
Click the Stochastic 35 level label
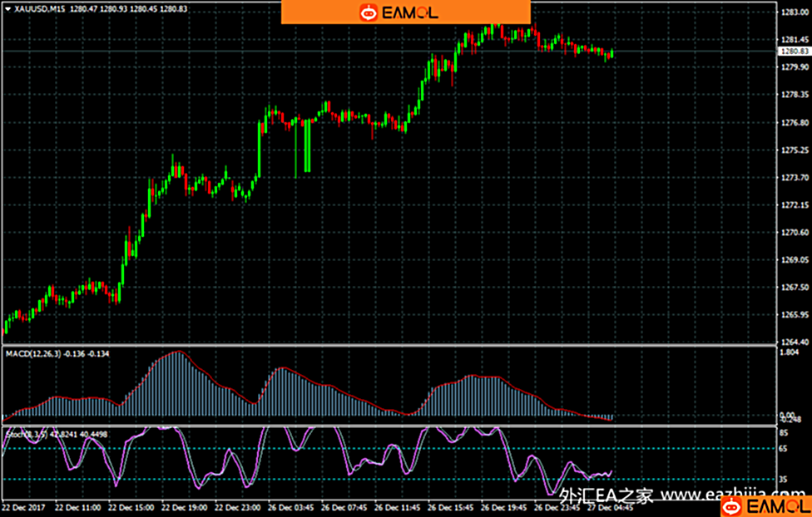point(784,480)
